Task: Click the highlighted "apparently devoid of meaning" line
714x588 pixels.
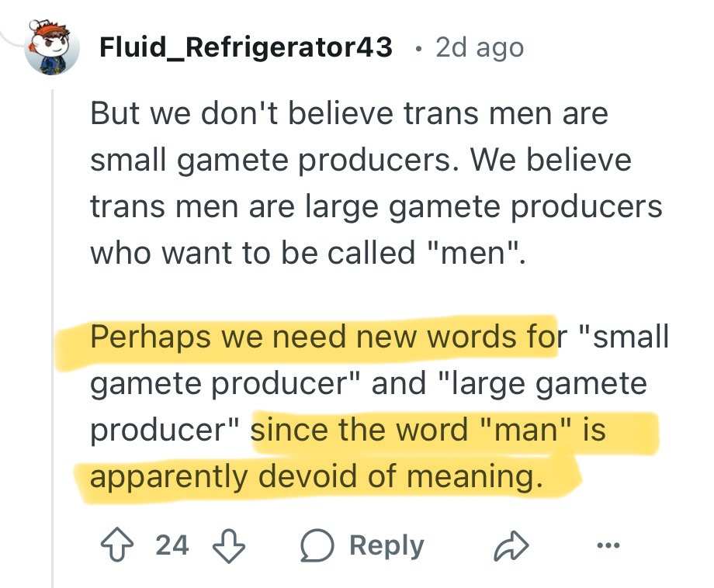Action: pos(317,476)
